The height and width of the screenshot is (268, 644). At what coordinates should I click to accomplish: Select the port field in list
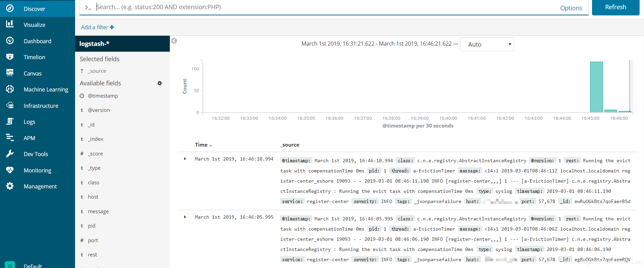pos(93,240)
